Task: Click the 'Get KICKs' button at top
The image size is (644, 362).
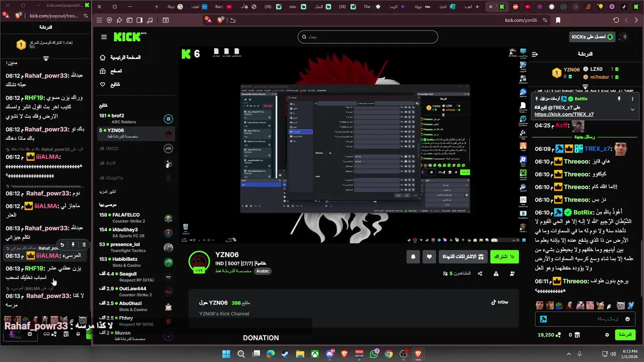Action: pyautogui.click(x=592, y=37)
